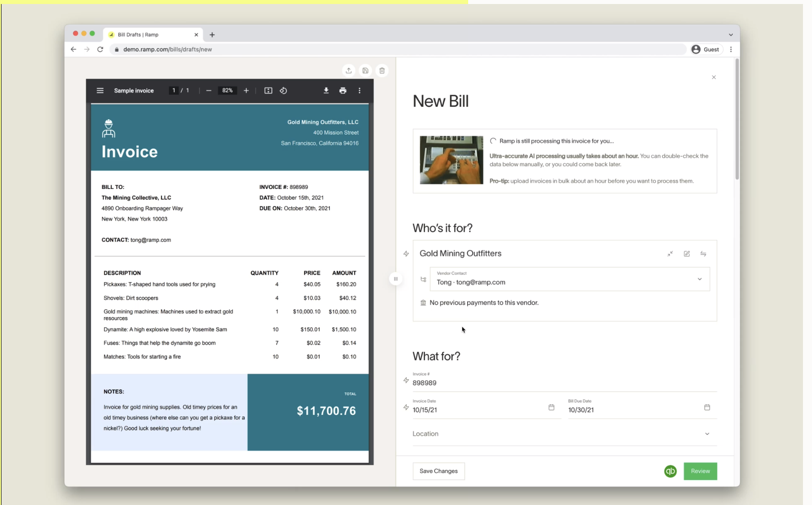Image resolution: width=812 pixels, height=505 pixels.
Task: Expand the tab search chevron
Action: coord(731,35)
